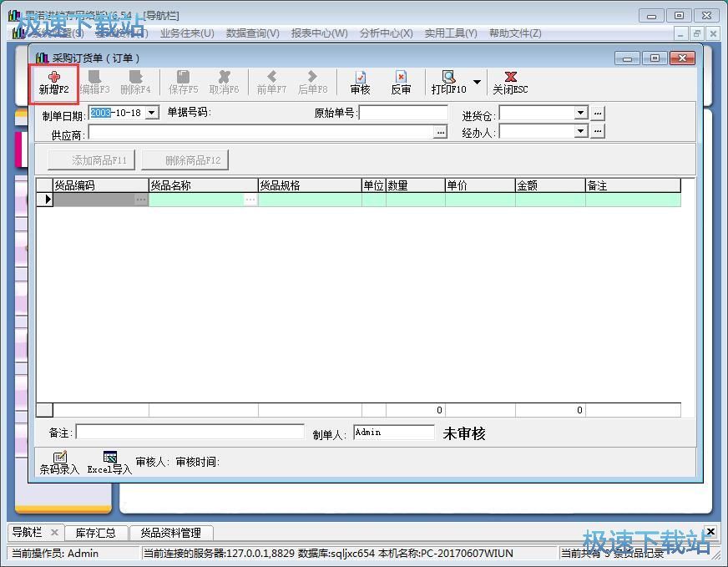
Task: Open the 实用工具(Y) menu
Action: (x=450, y=33)
